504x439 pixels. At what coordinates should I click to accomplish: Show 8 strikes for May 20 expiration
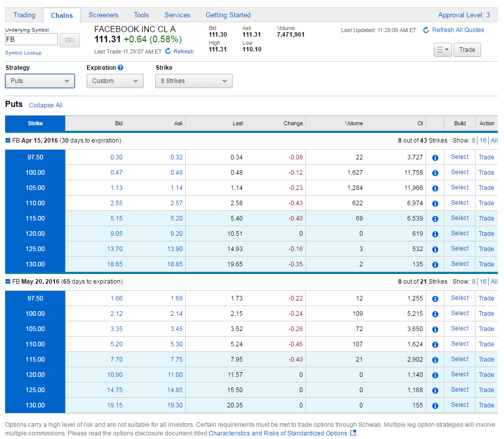(473, 282)
